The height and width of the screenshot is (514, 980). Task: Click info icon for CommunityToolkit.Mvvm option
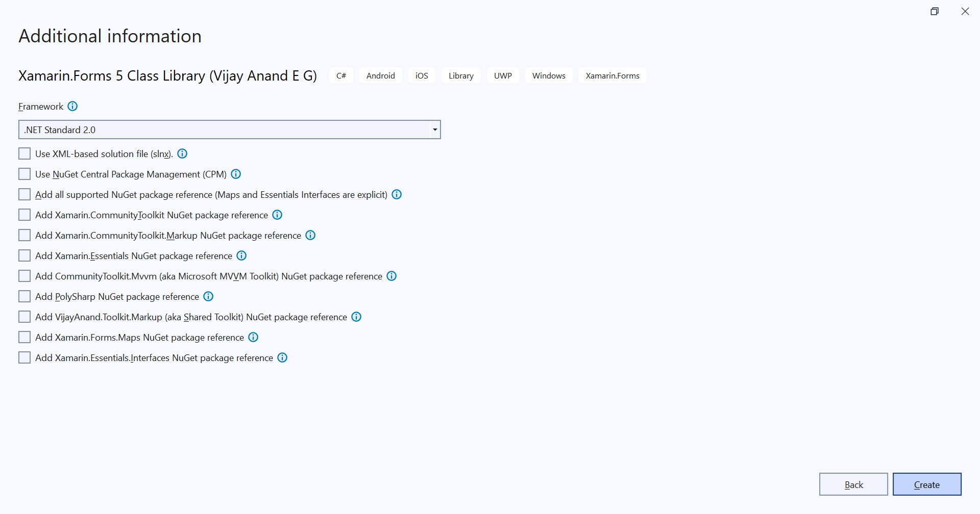pyautogui.click(x=391, y=276)
